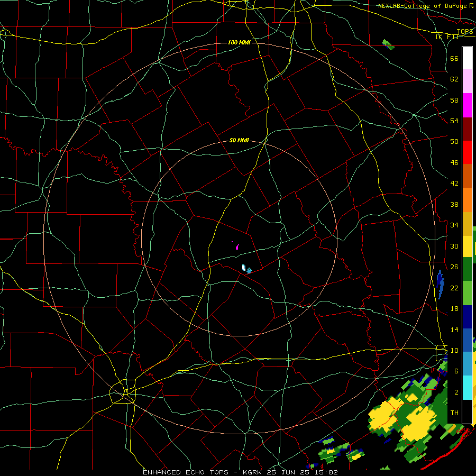Select the dark green legend swatch

(467, 269)
